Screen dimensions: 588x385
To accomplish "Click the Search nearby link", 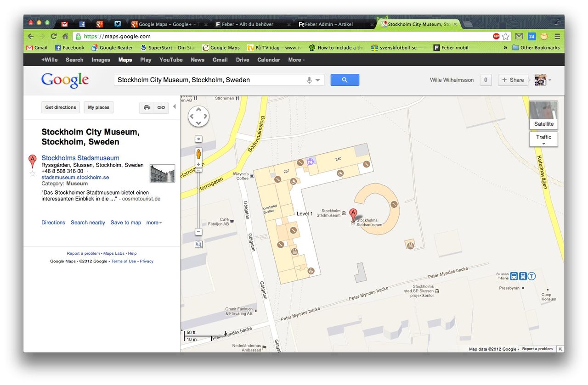I will pyautogui.click(x=88, y=223).
